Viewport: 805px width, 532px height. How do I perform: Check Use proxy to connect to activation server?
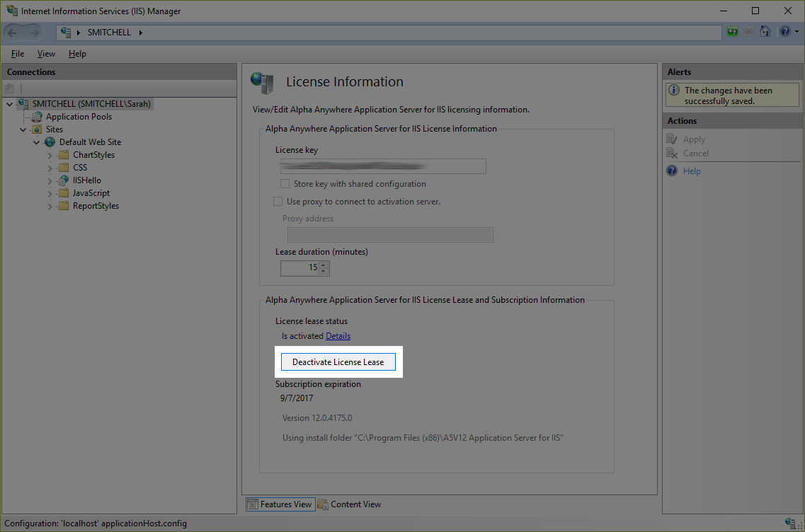click(278, 202)
